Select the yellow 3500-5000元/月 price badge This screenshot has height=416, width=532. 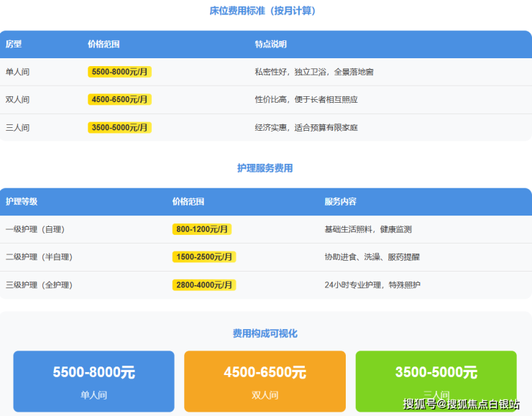point(119,128)
